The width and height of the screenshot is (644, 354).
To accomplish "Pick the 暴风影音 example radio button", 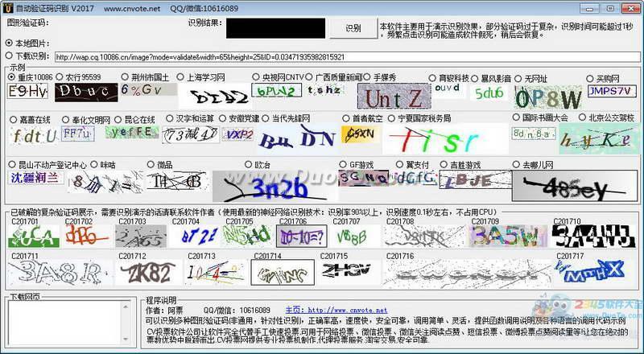I will pyautogui.click(x=475, y=78).
